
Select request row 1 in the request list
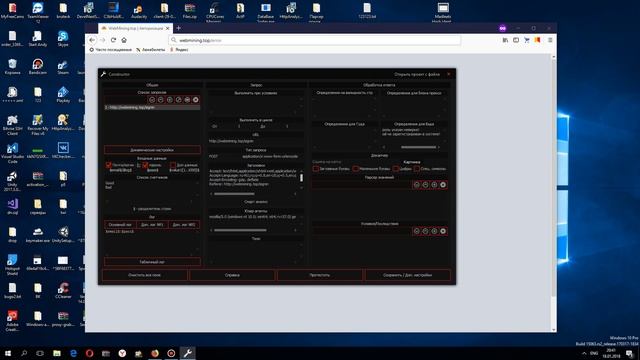pyautogui.click(x=152, y=107)
